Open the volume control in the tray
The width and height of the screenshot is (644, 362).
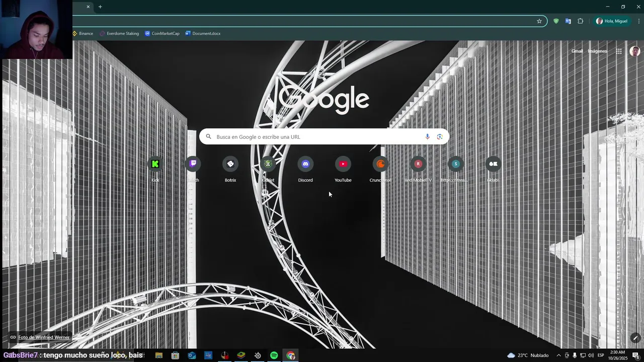point(591,355)
